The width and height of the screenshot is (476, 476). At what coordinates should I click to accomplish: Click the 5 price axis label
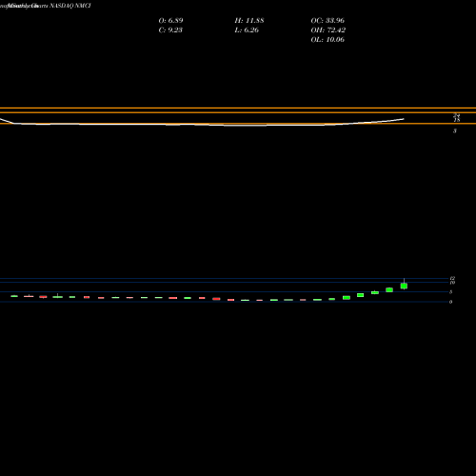click(450, 292)
